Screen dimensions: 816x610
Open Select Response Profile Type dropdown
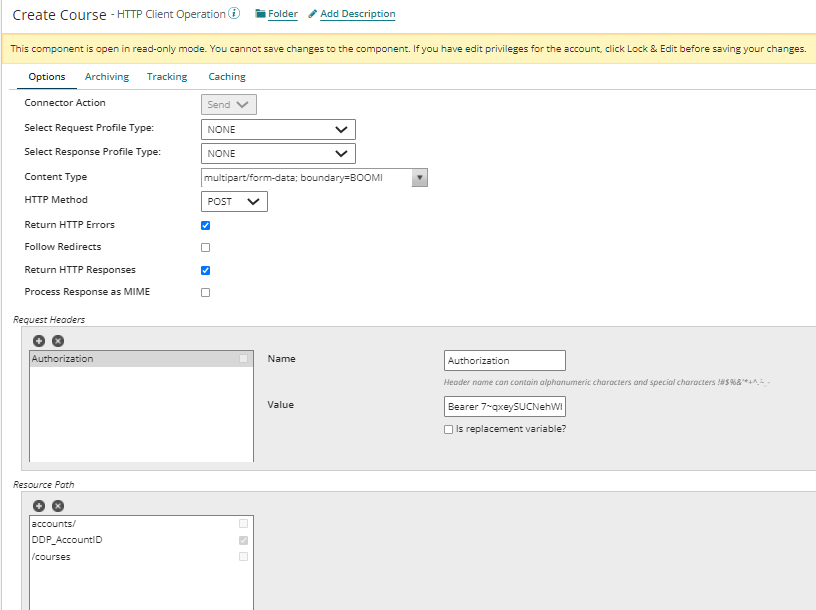tap(277, 153)
